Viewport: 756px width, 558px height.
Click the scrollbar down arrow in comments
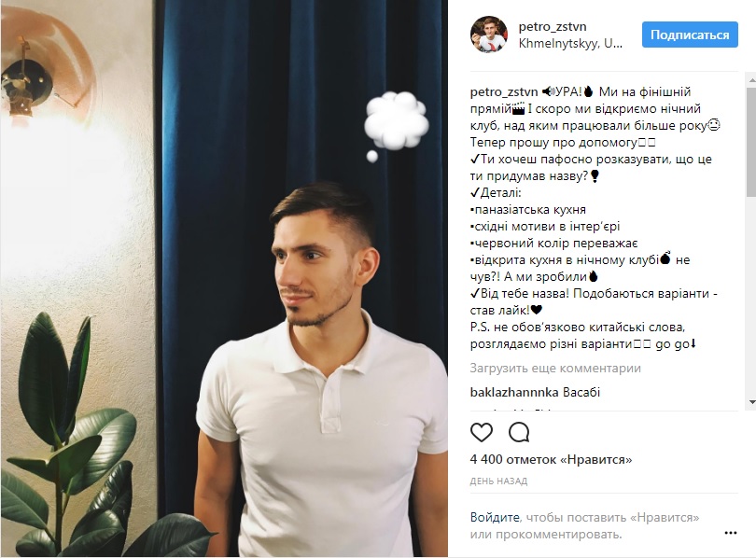point(751,402)
